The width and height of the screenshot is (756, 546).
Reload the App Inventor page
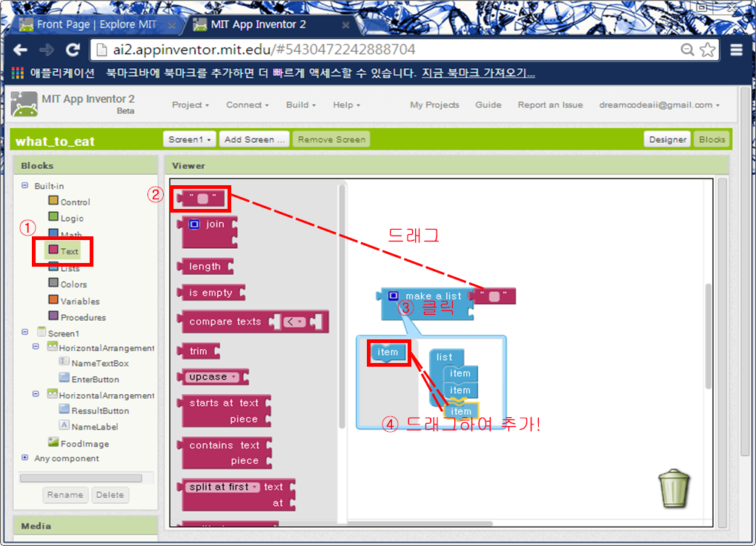(x=73, y=50)
